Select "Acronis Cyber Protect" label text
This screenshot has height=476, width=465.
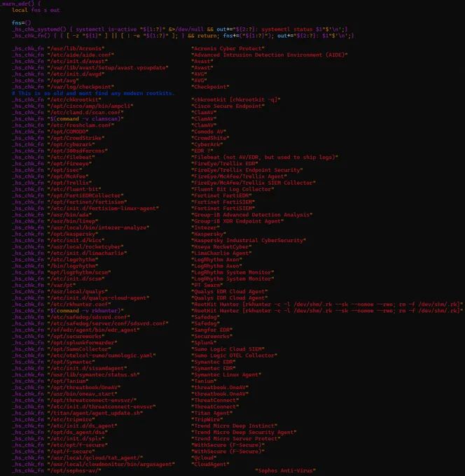(228, 48)
